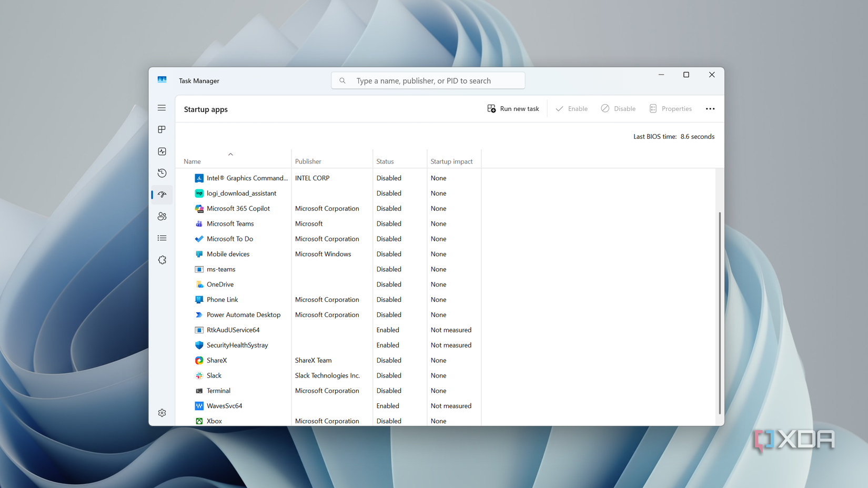
Task: Sort by the Name column header
Action: (x=192, y=161)
